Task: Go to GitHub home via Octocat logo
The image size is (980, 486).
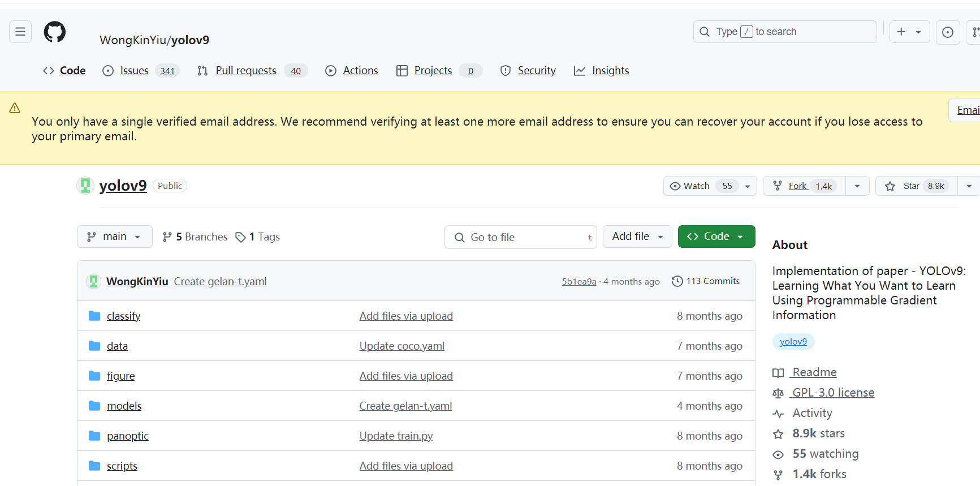Action: point(55,32)
